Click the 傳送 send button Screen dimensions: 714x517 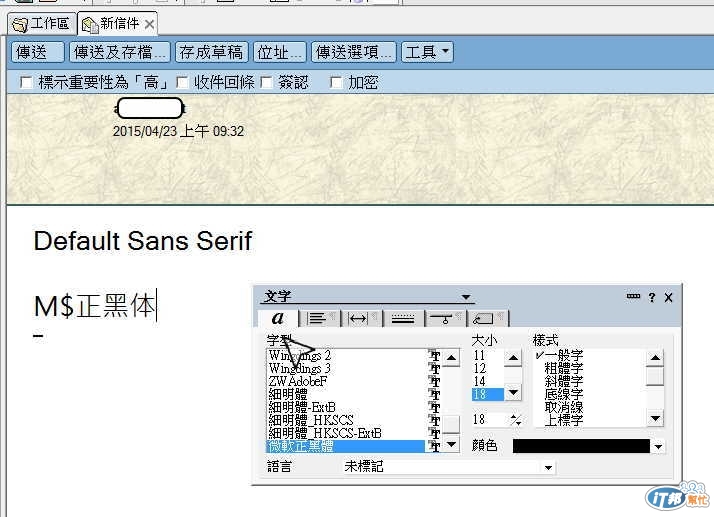pyautogui.click(x=37, y=52)
